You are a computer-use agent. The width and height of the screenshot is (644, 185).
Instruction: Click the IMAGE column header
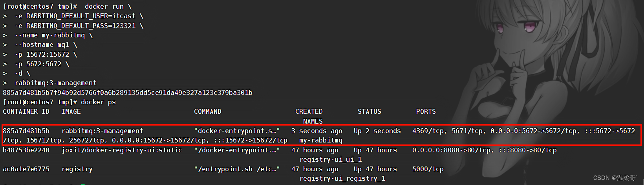(x=71, y=111)
